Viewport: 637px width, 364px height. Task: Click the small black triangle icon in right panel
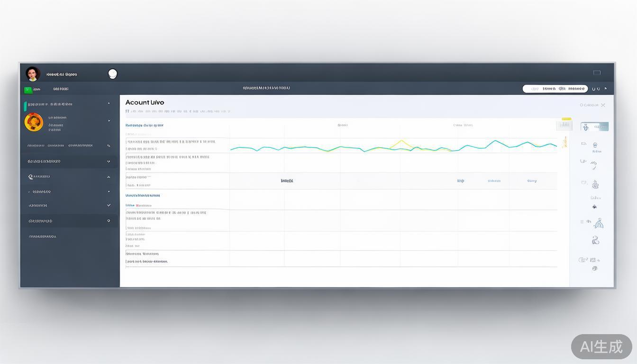click(x=594, y=207)
